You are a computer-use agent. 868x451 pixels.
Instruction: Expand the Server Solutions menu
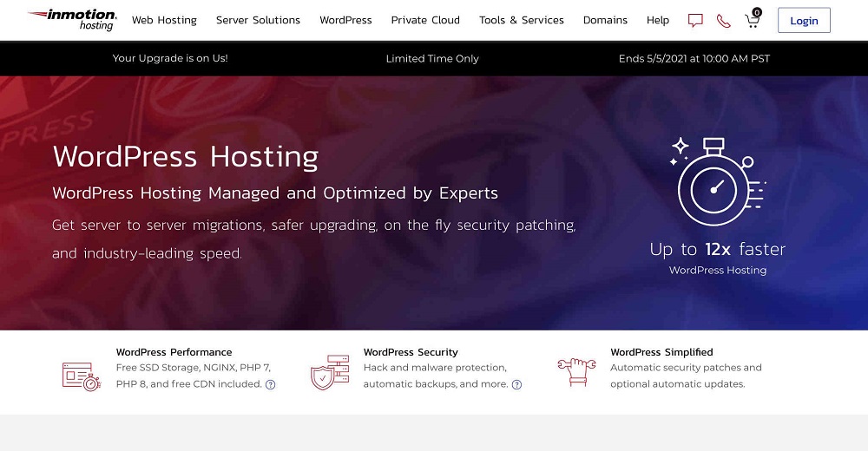point(258,20)
